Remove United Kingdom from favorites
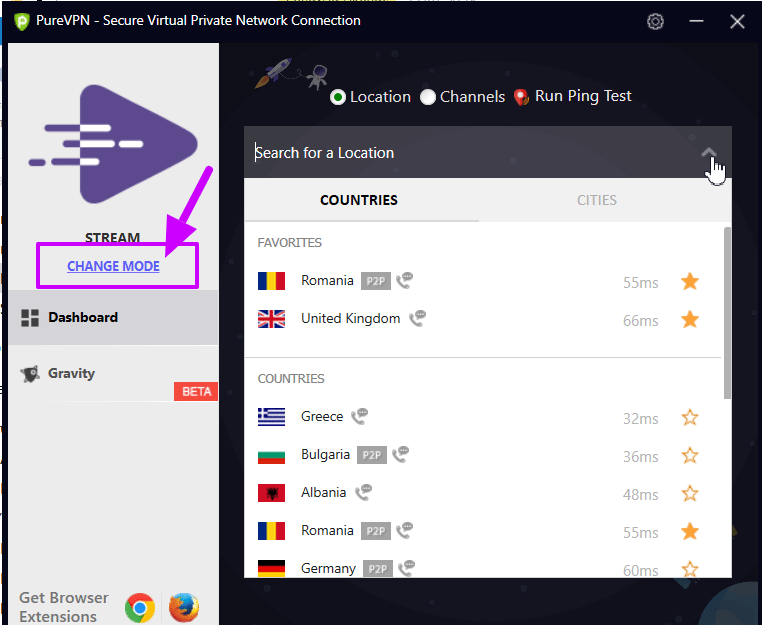 (690, 319)
